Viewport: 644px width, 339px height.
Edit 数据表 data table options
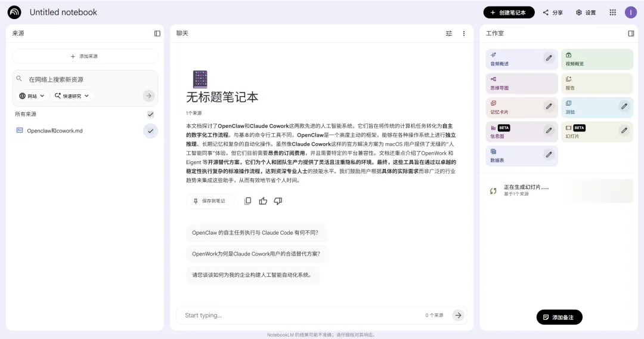click(x=549, y=155)
